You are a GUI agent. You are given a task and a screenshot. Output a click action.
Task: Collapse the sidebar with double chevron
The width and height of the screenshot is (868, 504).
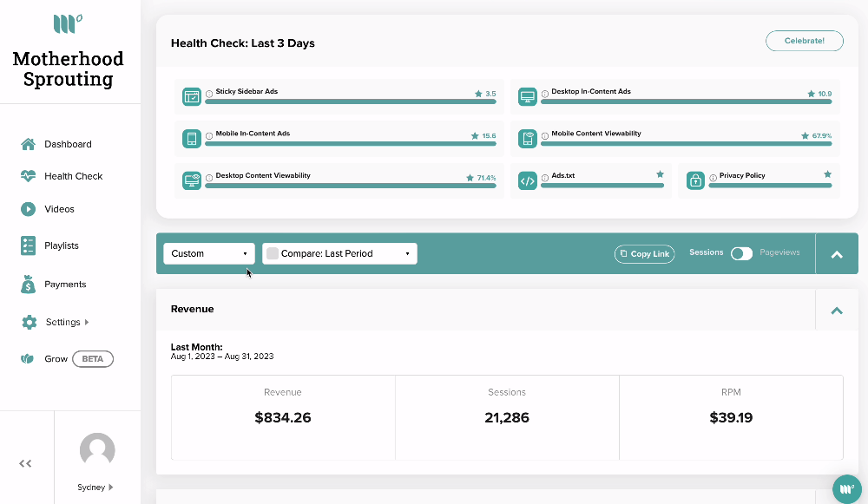(25, 463)
